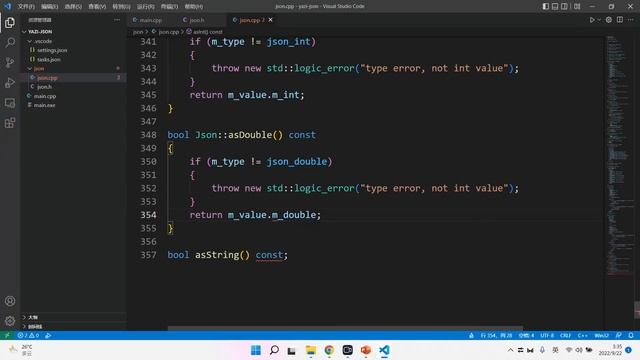Open the View menu (查看)
This screenshot has height=360, width=640.
pos(97,7)
